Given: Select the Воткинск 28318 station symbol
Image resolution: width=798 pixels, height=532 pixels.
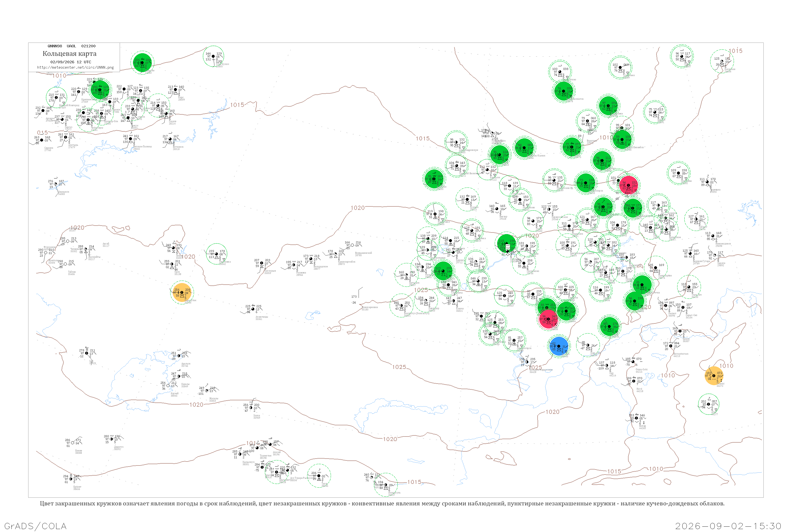Looking at the screenshot, I should tap(170, 139).
